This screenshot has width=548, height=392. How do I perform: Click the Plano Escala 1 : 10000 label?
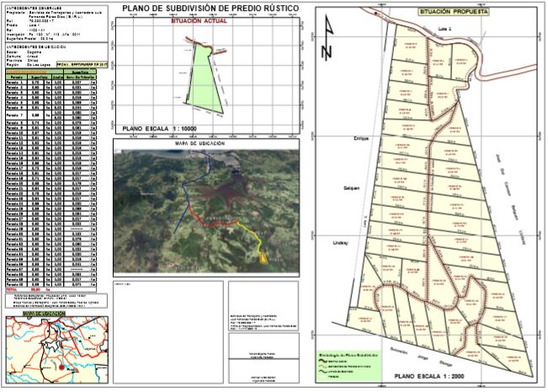tap(161, 129)
